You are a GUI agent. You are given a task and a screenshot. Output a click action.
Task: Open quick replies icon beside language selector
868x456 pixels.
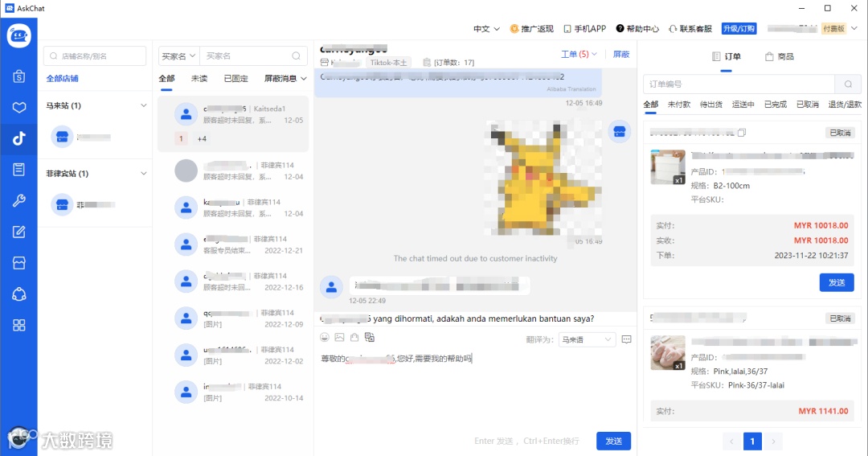tap(626, 339)
